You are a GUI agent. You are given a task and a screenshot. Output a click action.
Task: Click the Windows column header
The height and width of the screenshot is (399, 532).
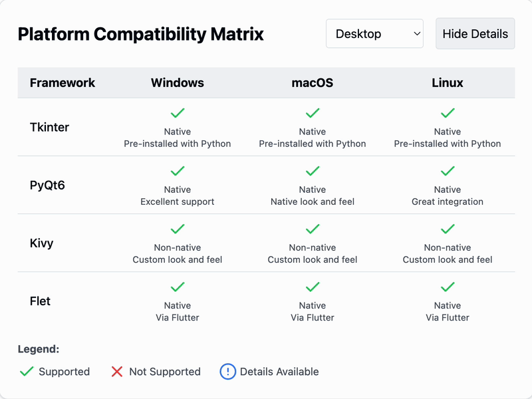click(178, 83)
